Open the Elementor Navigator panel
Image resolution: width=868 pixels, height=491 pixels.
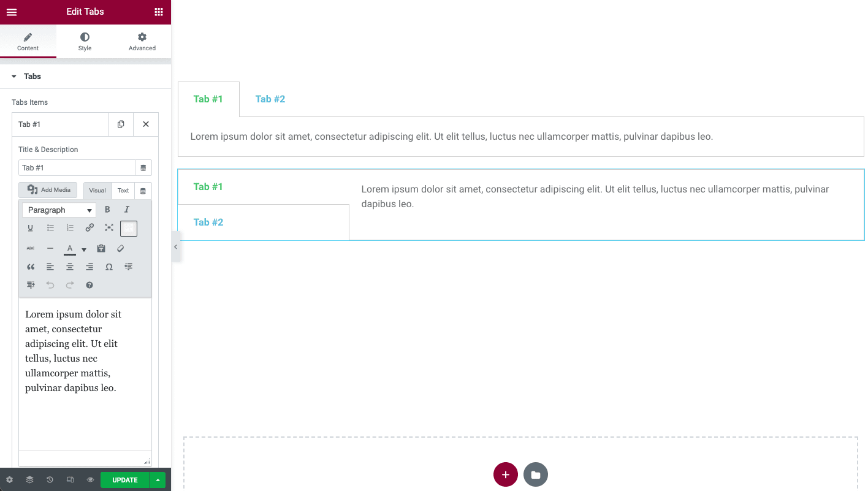click(29, 479)
